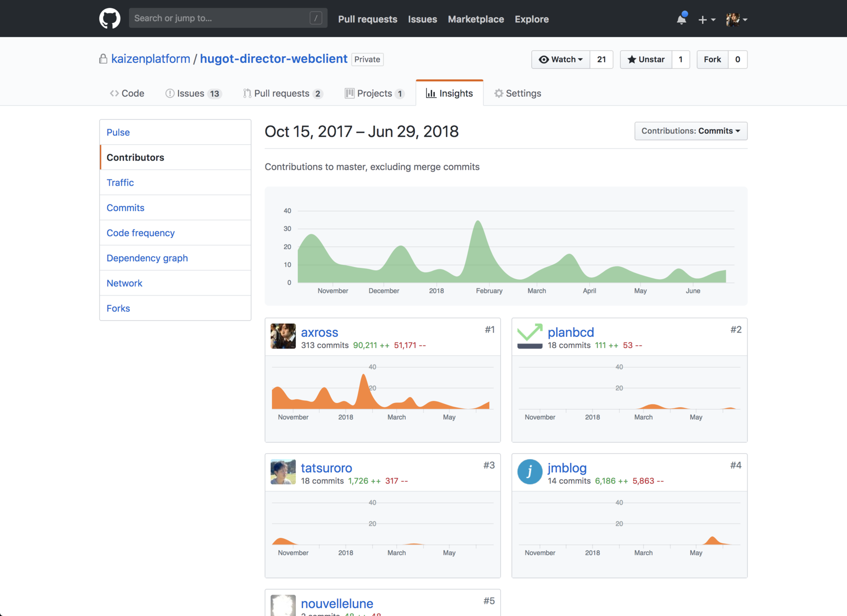Go to Marketplace

pyautogui.click(x=476, y=19)
